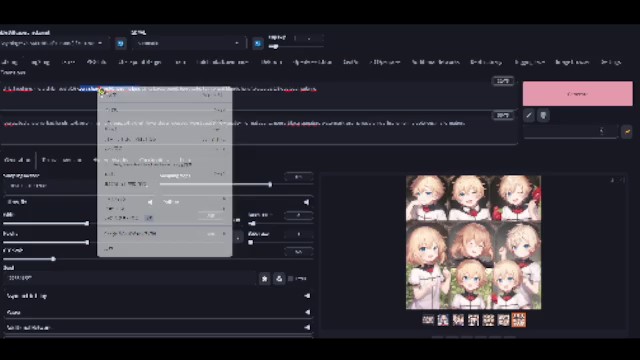The image size is (640, 360).
Task: Open the Styles dropdown under Generate
Action: click(x=571, y=131)
